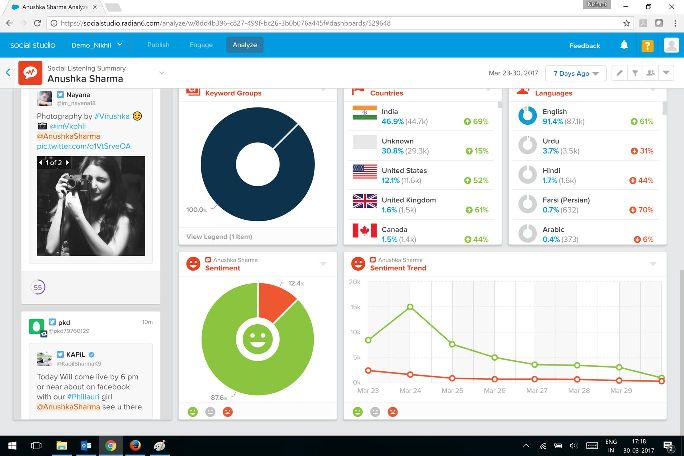Click previous image arrow on photo
The width and height of the screenshot is (684, 456).
41,162
